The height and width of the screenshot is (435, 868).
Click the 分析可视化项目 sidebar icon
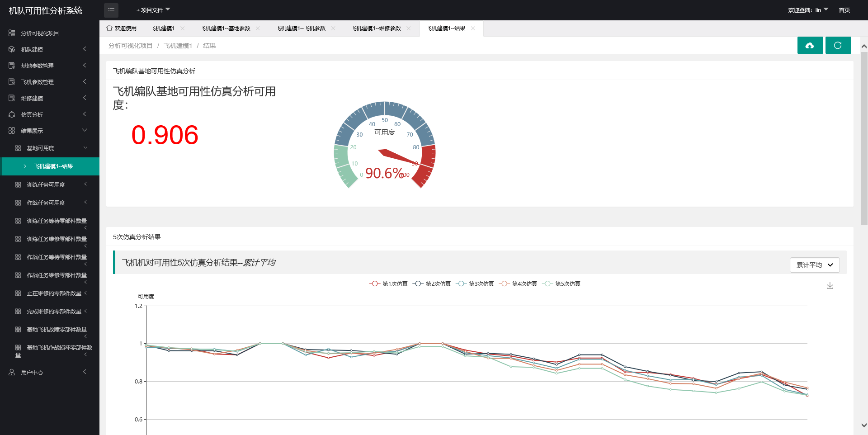pos(12,33)
